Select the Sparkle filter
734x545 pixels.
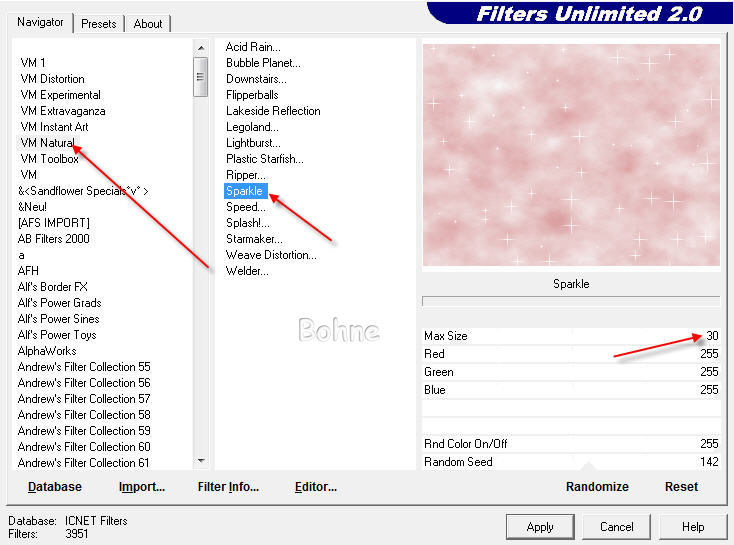245,191
